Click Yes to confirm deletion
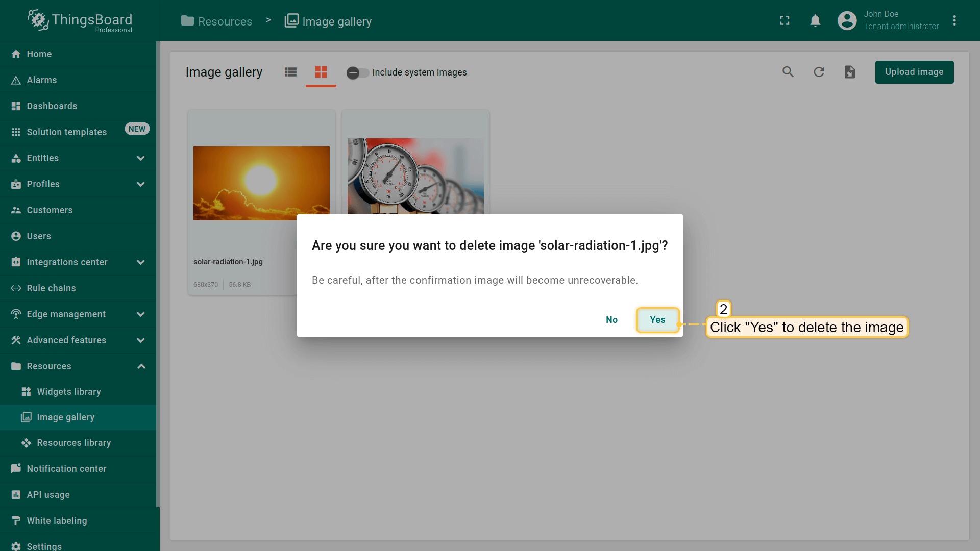This screenshot has width=980, height=551. pos(657,320)
